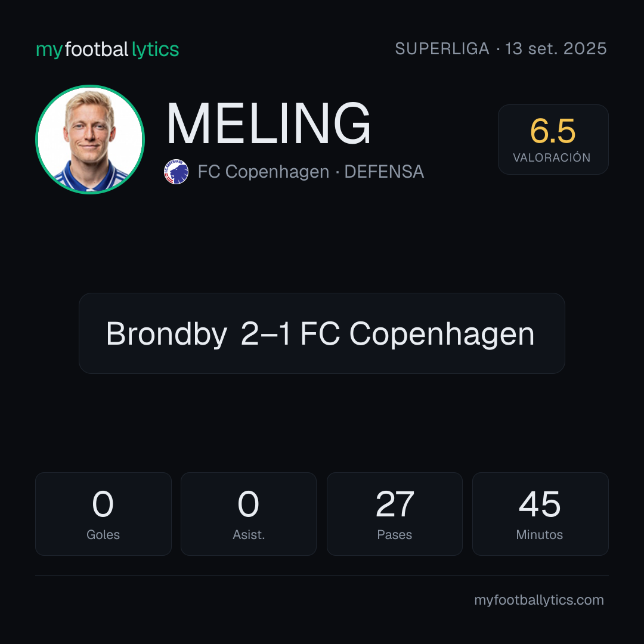The width and height of the screenshot is (644, 644).
Task: Select the Pases stat tile showing 27
Action: (394, 514)
